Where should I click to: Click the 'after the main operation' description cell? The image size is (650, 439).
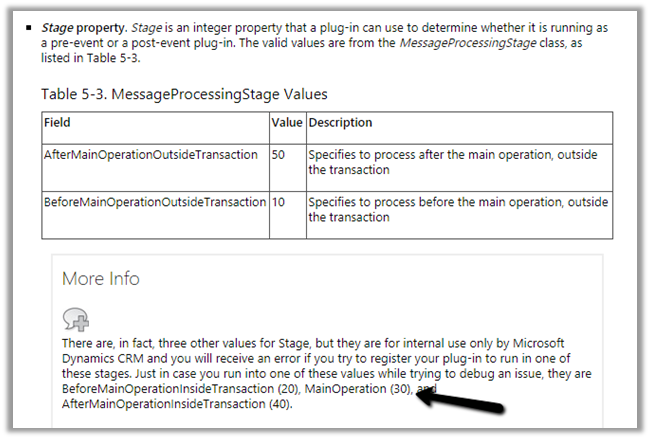457,162
